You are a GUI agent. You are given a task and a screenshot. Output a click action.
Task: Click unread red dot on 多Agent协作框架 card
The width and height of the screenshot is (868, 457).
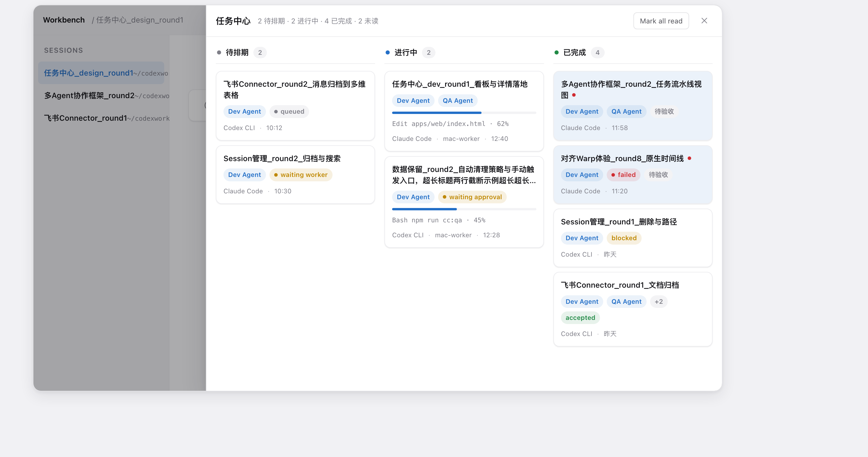574,95
